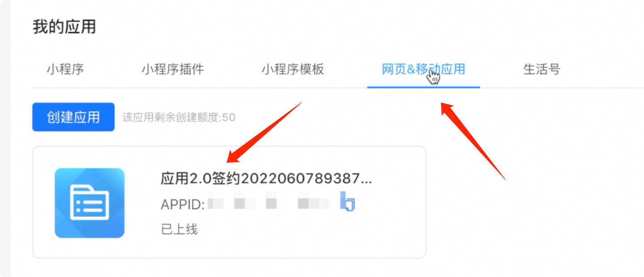This screenshot has width=644, height=277.
Task: Click the gray strip at the left edge
Action: [x=5, y=138]
